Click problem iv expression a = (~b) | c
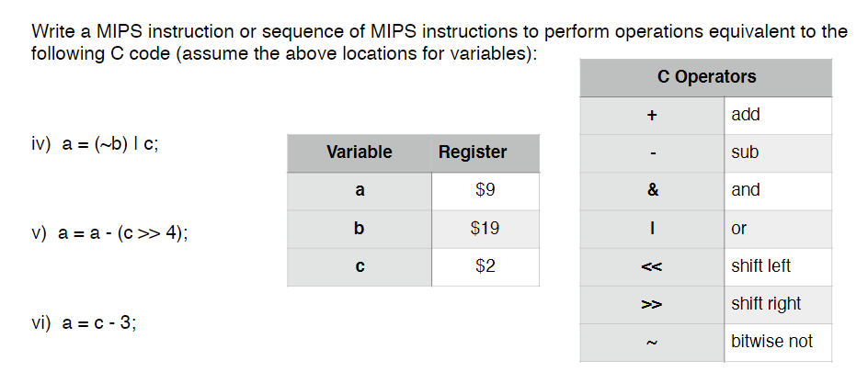868x372 pixels. point(110,144)
